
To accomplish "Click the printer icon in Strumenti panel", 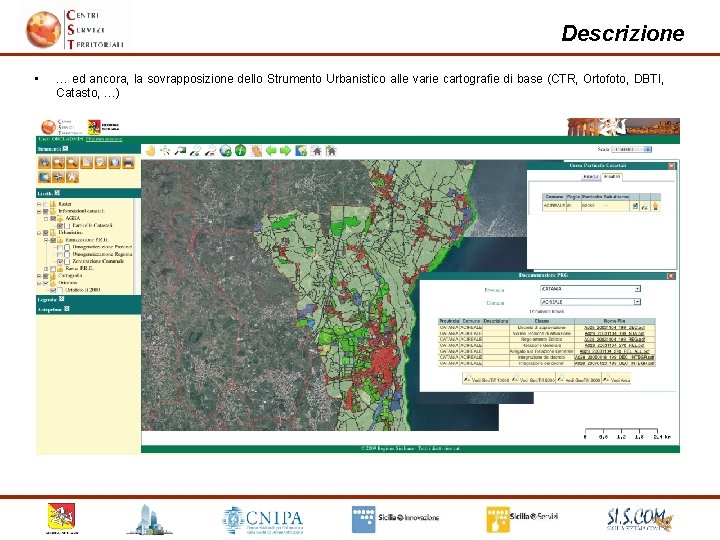I will pyautogui.click(x=128, y=163).
